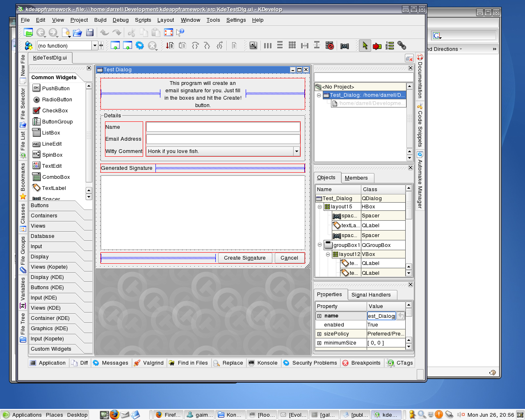Click the Create Signature button

point(244,258)
